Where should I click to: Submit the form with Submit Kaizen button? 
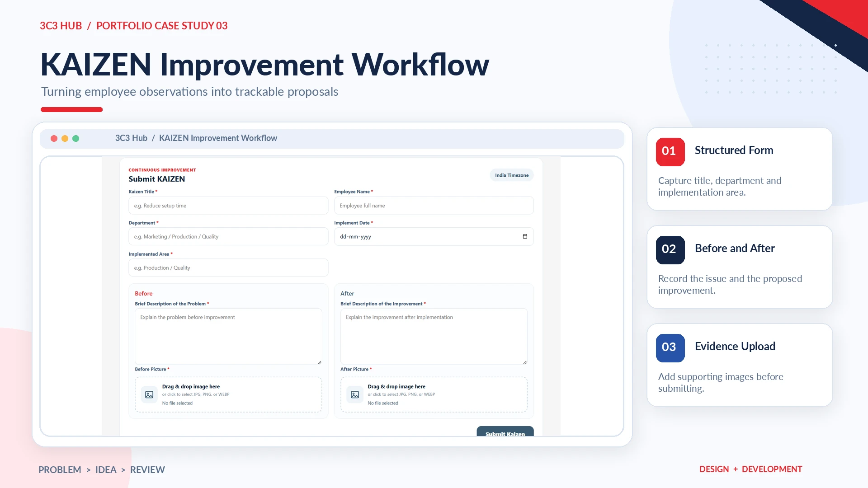coord(505,432)
